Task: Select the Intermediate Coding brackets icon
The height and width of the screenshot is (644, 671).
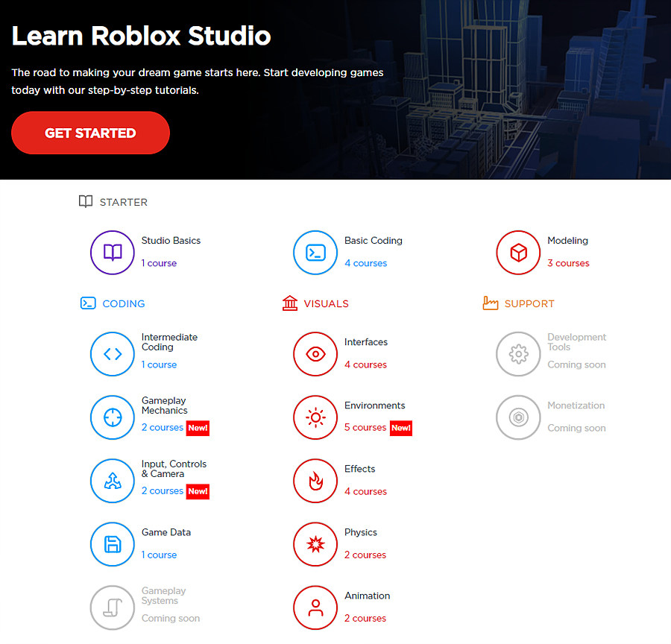Action: [113, 354]
